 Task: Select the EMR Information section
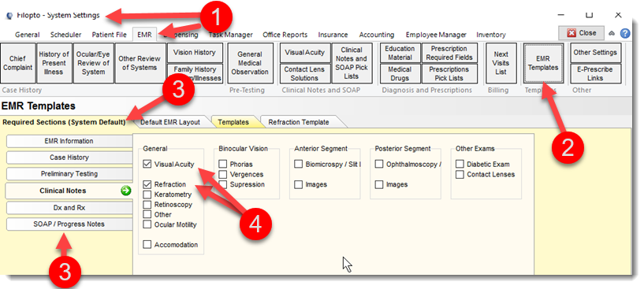point(69,141)
